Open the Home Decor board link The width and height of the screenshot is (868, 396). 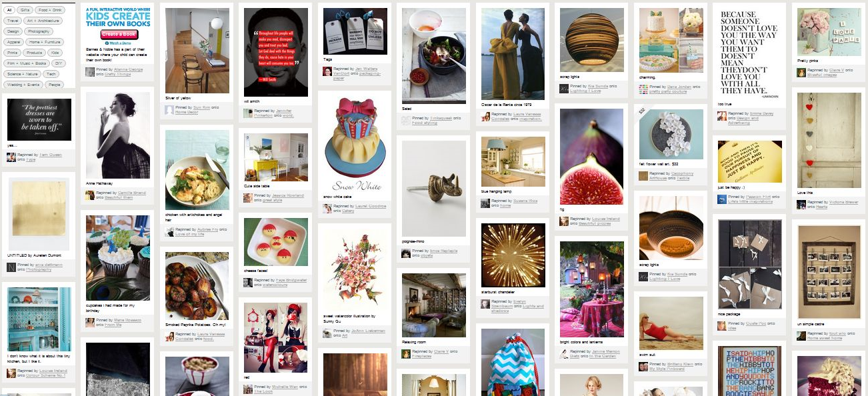(x=186, y=112)
